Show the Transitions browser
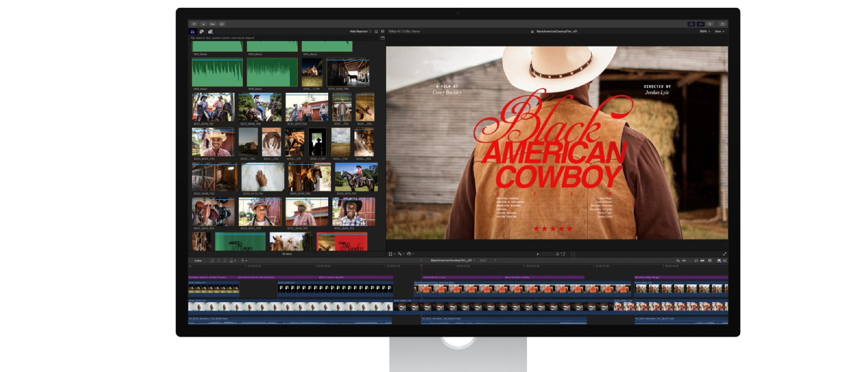The image size is (868, 372). [725, 260]
